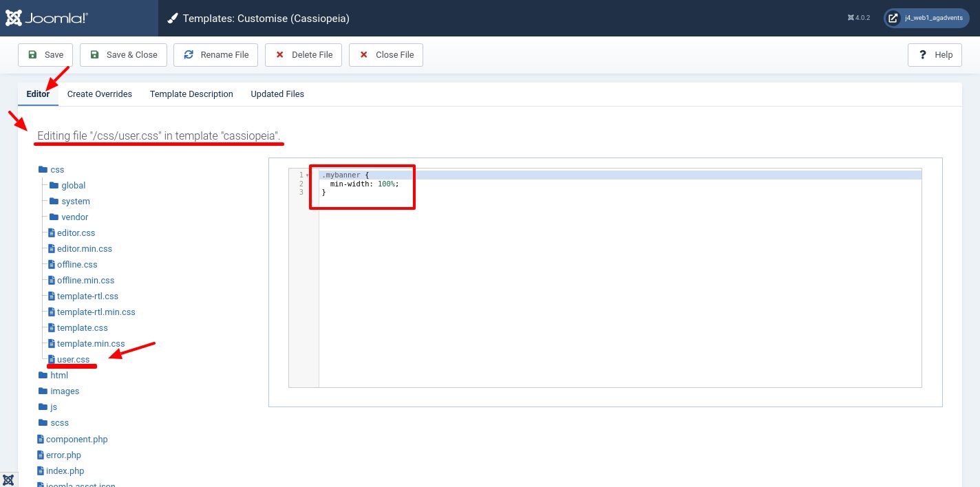Switch to Create Overrides tab
980x487 pixels.
coord(100,94)
